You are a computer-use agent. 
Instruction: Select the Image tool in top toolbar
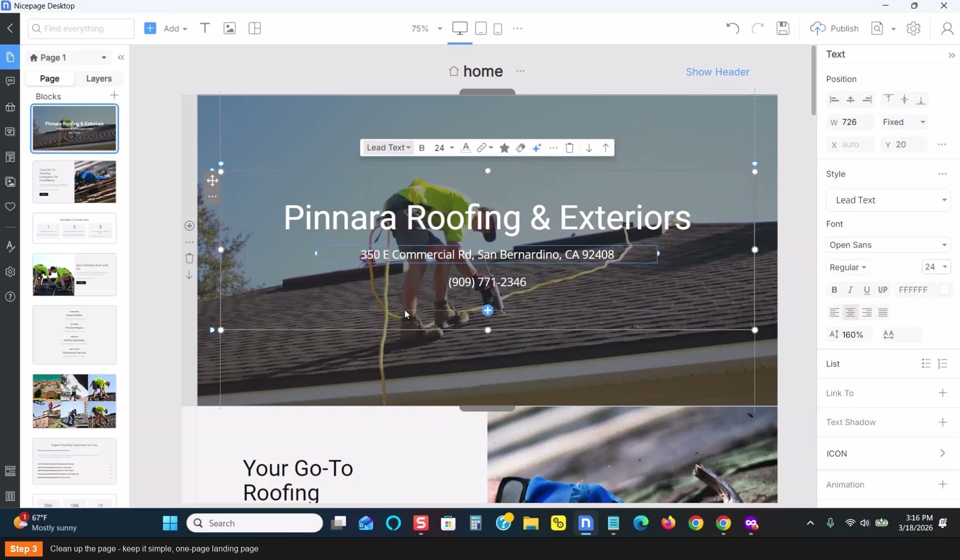(229, 29)
